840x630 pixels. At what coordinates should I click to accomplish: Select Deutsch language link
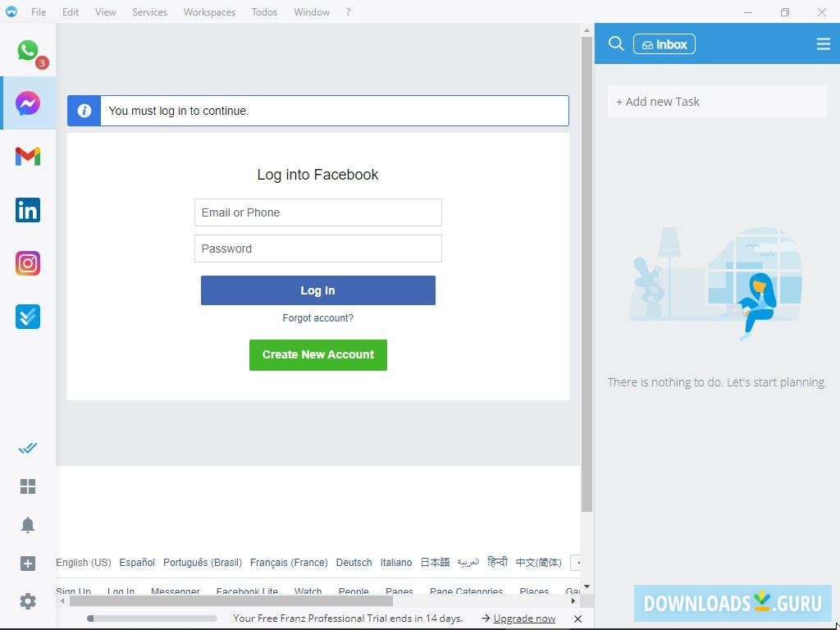point(354,563)
